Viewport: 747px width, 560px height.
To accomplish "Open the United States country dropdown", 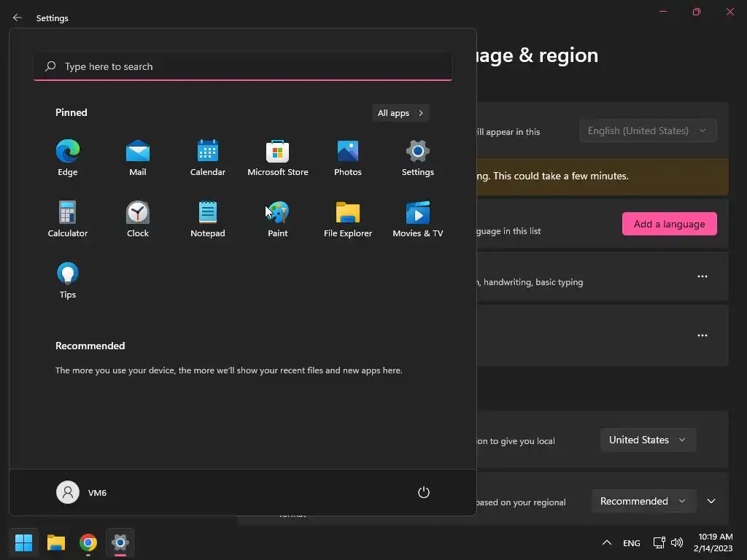I will pyautogui.click(x=648, y=440).
